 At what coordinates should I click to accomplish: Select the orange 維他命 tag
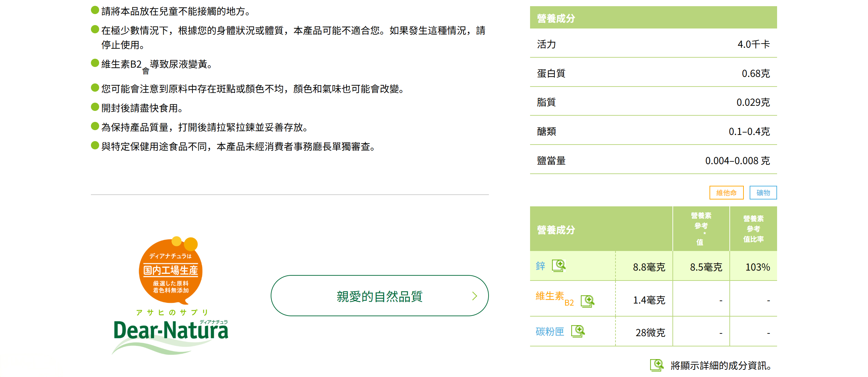coord(726,193)
